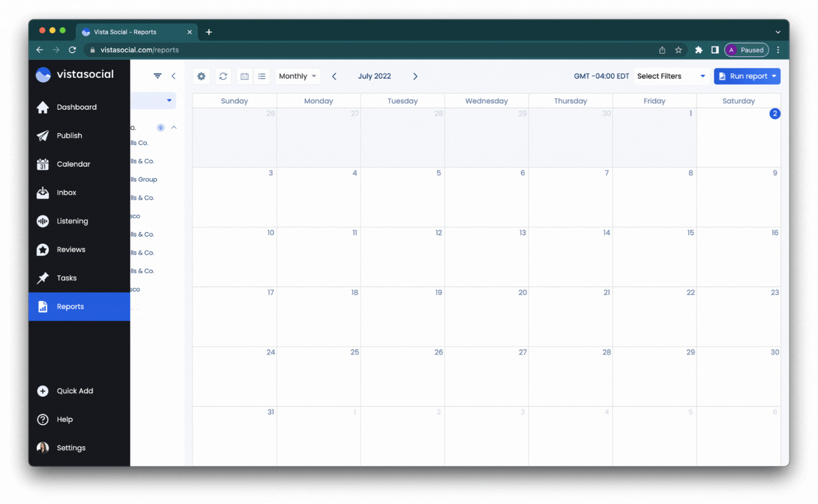
Task: Select the Listening feature in sidebar
Action: tap(72, 221)
